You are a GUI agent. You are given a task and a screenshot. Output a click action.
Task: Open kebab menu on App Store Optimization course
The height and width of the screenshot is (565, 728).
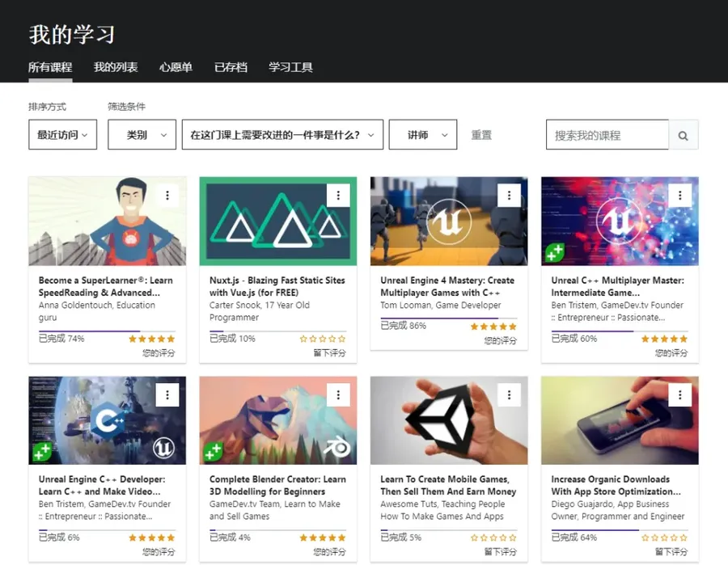(x=679, y=394)
